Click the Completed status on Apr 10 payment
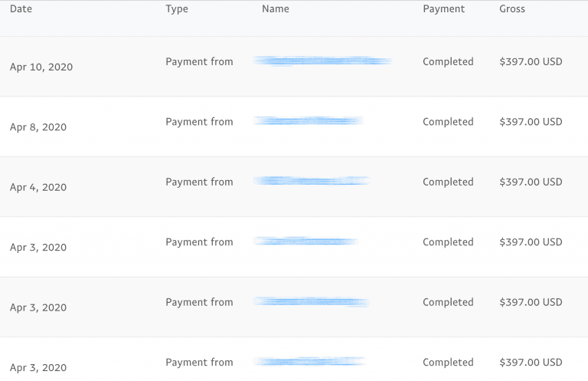The image size is (588, 381). pos(448,61)
